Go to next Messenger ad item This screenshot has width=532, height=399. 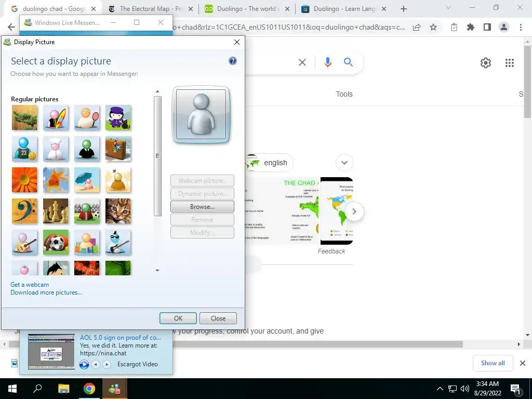(107, 364)
